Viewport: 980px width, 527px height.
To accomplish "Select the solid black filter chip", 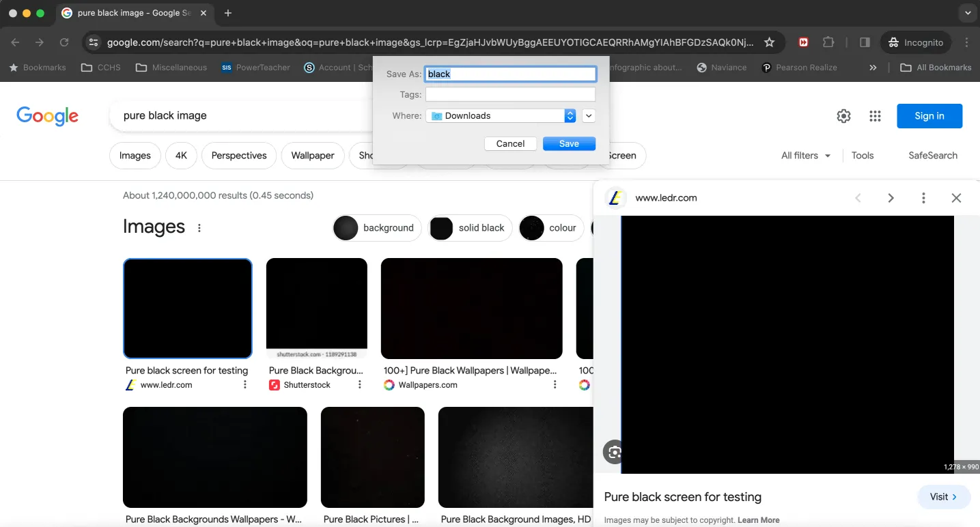I will pos(470,228).
